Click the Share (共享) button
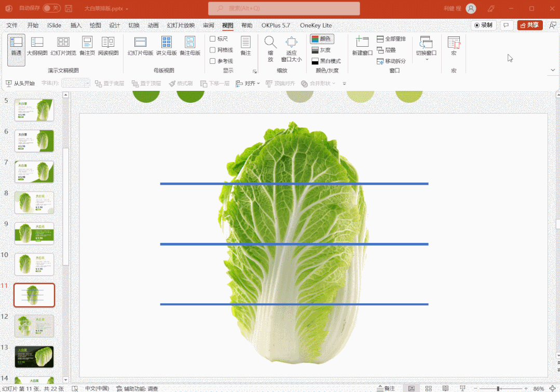560x392 pixels. (530, 25)
